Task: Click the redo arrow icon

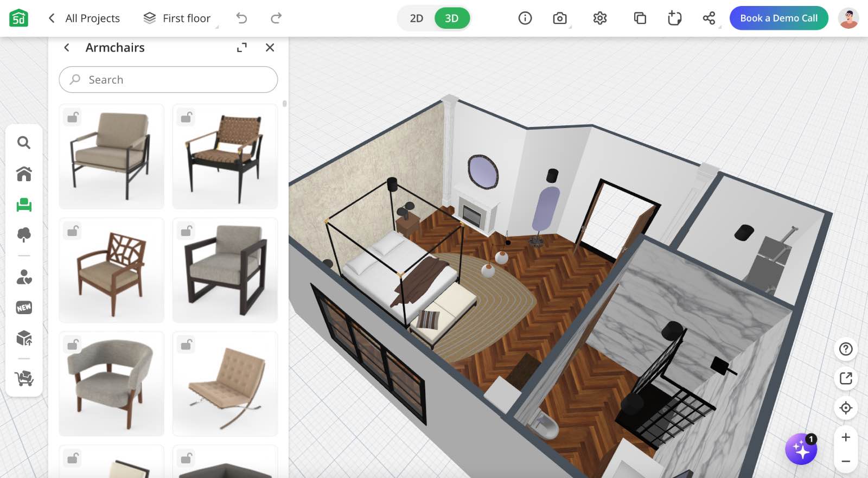Action: [276, 18]
